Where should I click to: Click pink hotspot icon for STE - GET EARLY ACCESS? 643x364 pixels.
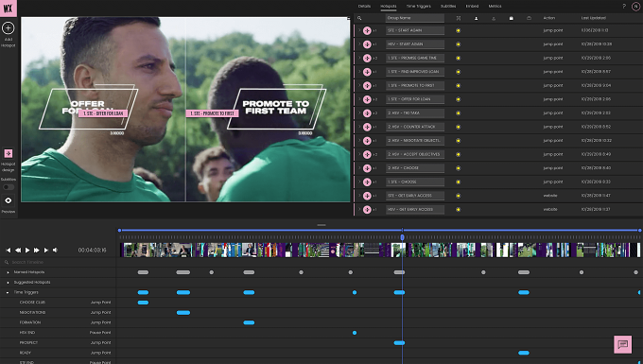tap(367, 196)
